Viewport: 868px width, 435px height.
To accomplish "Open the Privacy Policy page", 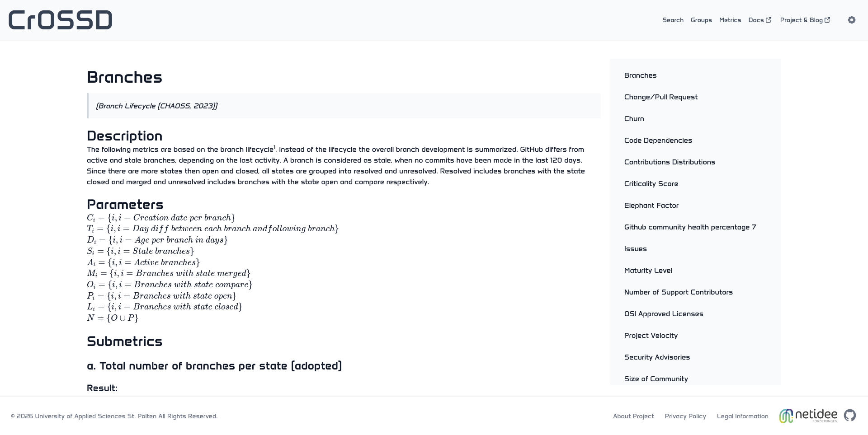I will point(685,416).
